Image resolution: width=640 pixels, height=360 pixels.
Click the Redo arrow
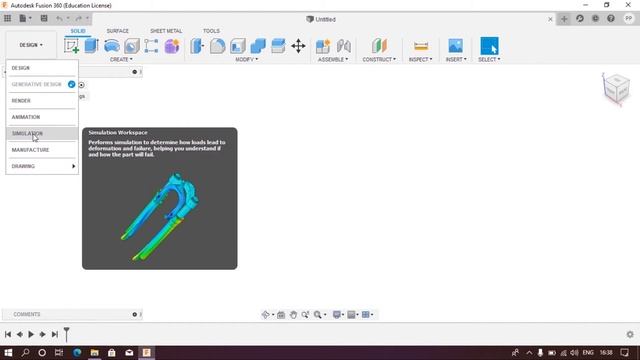(x=78, y=18)
